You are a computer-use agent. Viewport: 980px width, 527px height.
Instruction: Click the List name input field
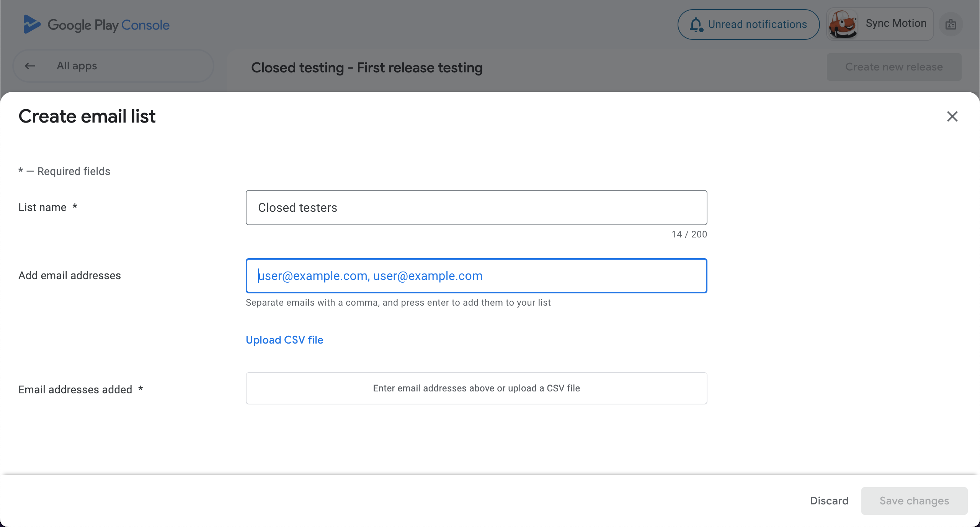pos(476,208)
